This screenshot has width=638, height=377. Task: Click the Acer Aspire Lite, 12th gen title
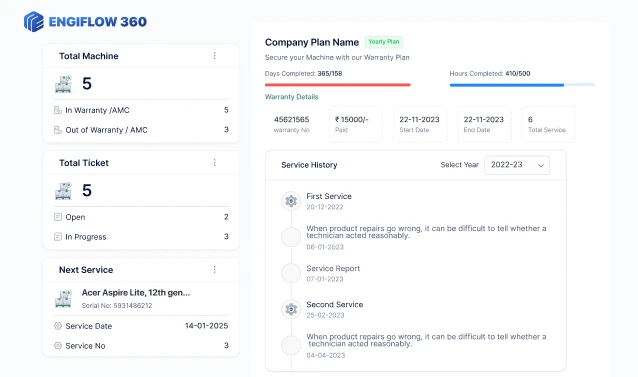coord(136,293)
